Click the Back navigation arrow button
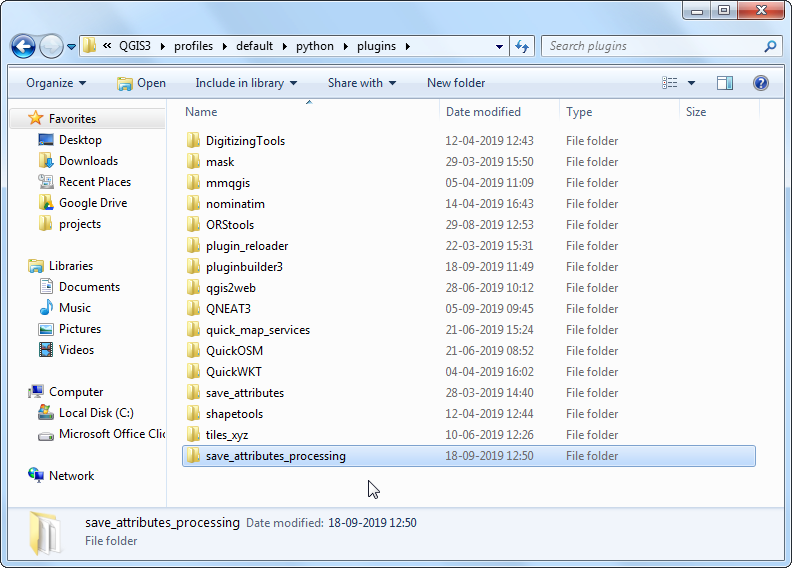 (24, 46)
